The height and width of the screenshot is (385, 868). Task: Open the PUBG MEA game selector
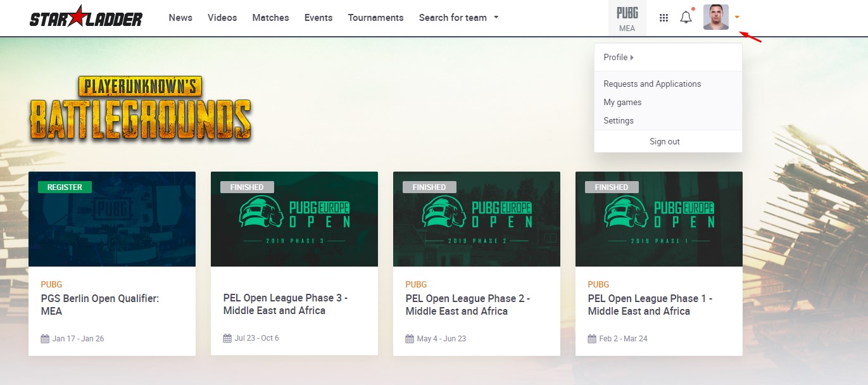(627, 18)
